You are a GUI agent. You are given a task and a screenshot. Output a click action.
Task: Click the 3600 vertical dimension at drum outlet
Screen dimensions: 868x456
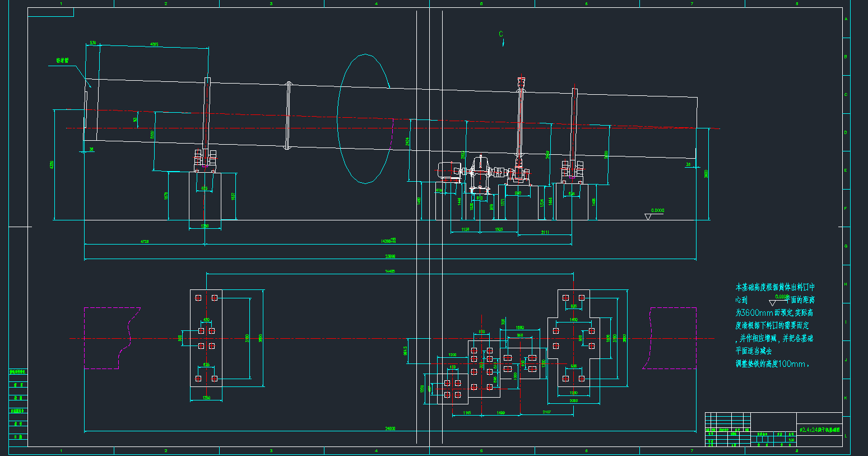(x=707, y=174)
